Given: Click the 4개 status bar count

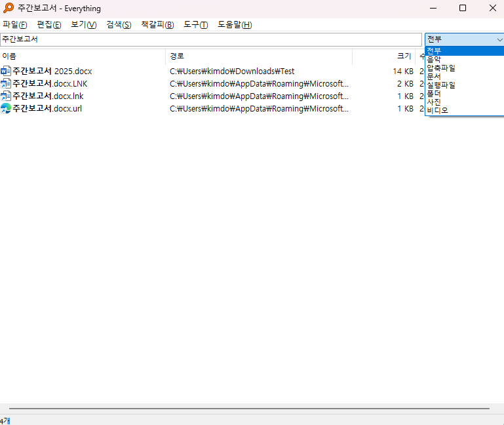Looking at the screenshot, I should [x=5, y=420].
